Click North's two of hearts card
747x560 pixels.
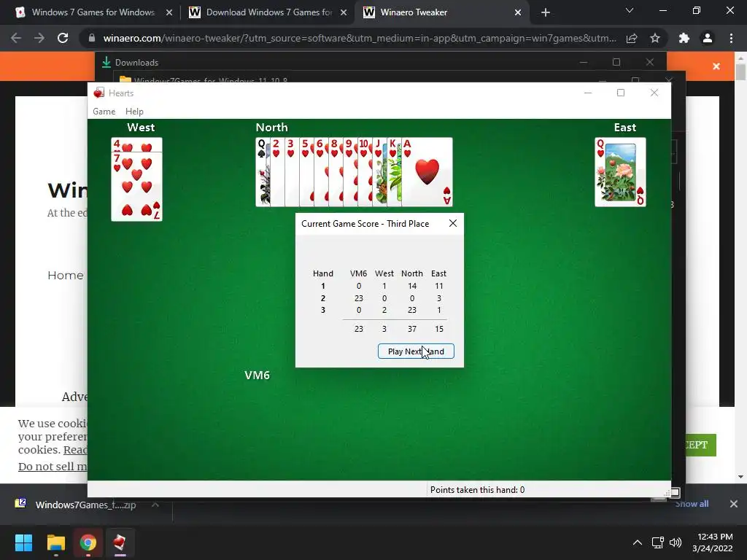[277, 172]
